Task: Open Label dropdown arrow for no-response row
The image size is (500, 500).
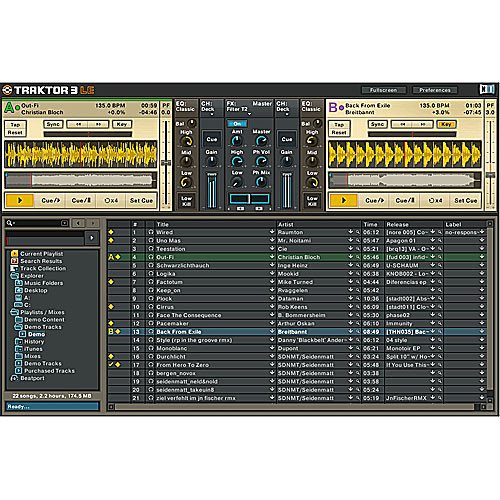Action: 482,232
